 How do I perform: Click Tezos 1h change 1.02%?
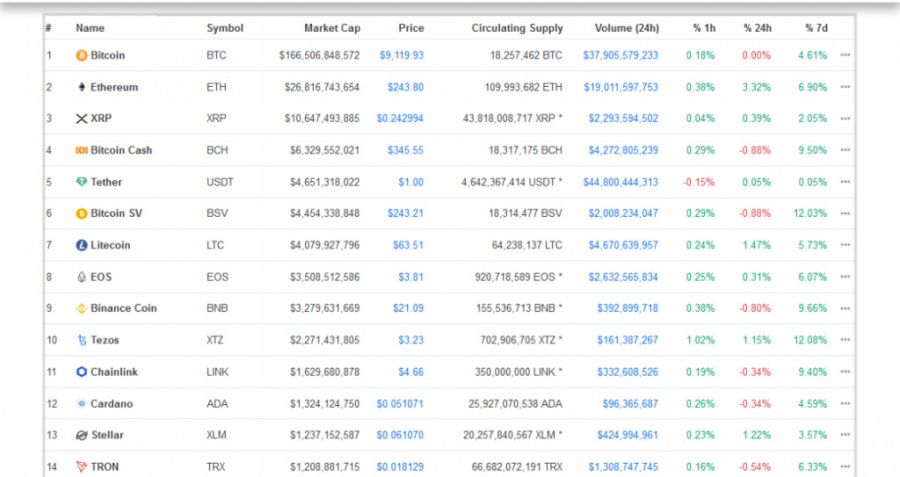coord(700,340)
